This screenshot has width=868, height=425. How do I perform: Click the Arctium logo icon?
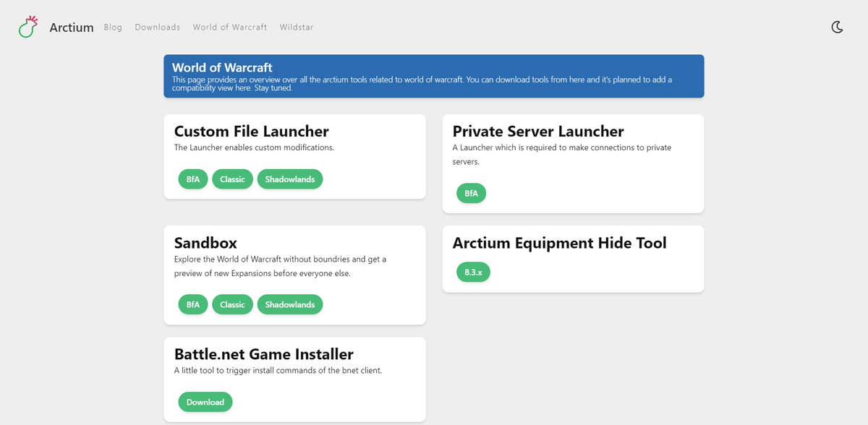(x=27, y=27)
